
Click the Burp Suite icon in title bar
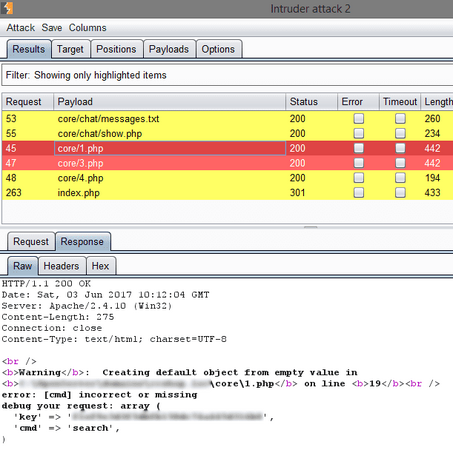pos(7,8)
